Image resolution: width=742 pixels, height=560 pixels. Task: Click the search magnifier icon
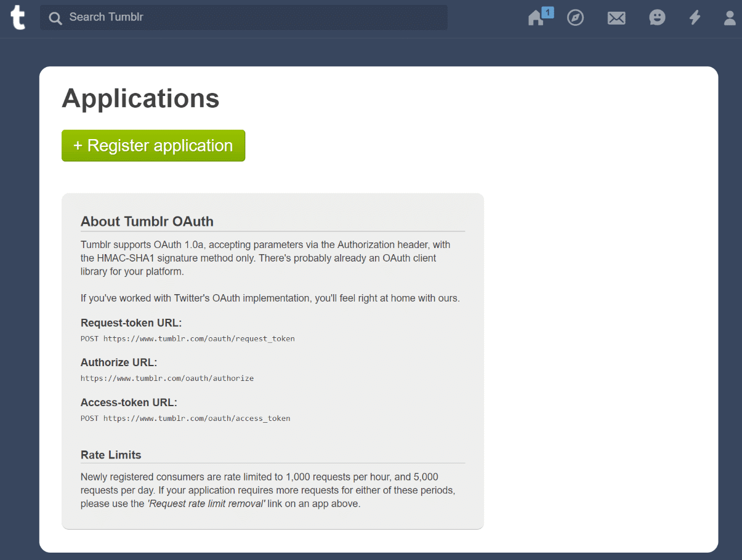point(56,18)
